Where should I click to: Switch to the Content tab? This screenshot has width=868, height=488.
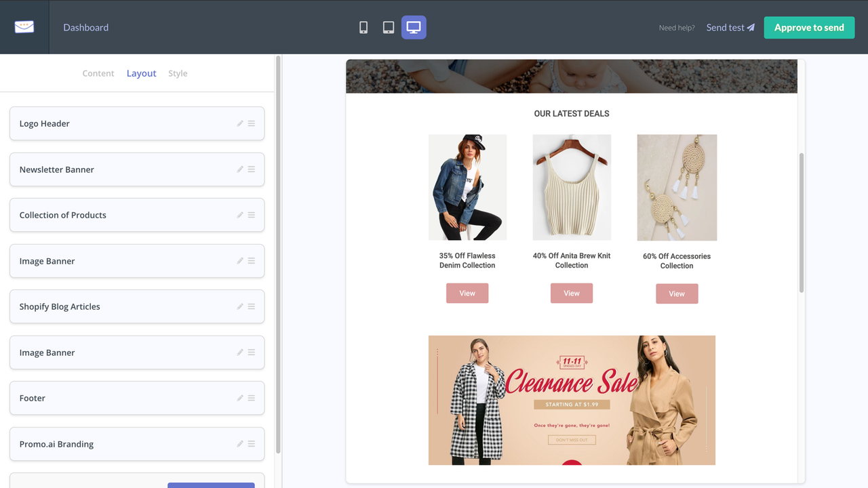(98, 73)
